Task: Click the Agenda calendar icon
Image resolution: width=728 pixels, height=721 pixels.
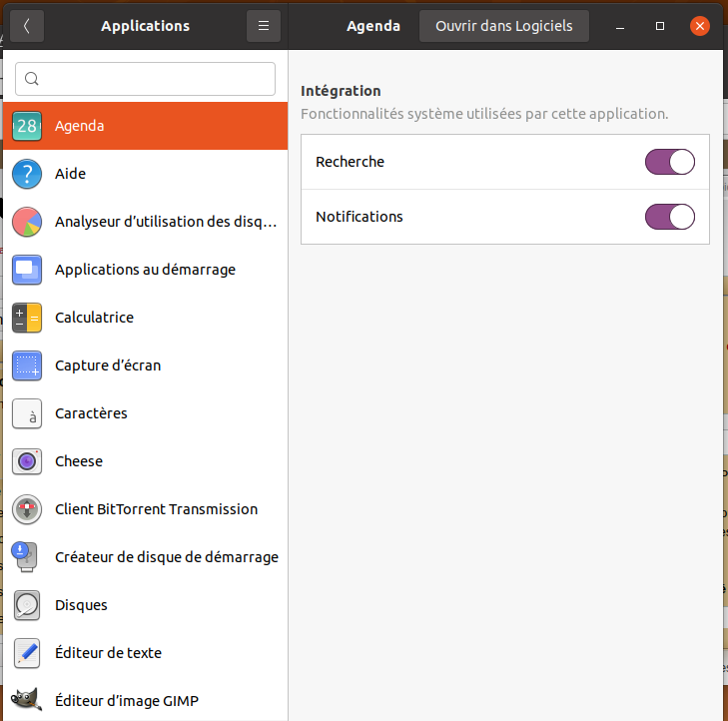Action: point(27,126)
